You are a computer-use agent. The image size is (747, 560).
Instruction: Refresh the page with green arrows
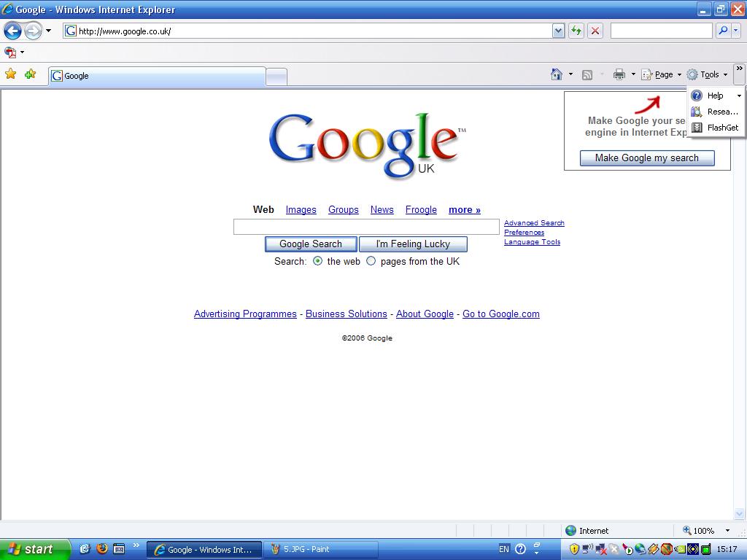[x=576, y=31]
